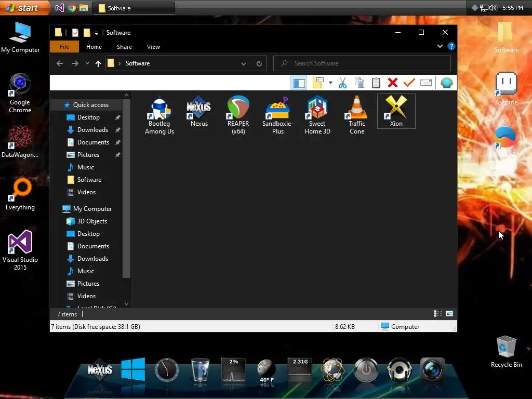The image size is (532, 399).
Task: Click the Email envelope icon in toolbar
Action: point(426,83)
